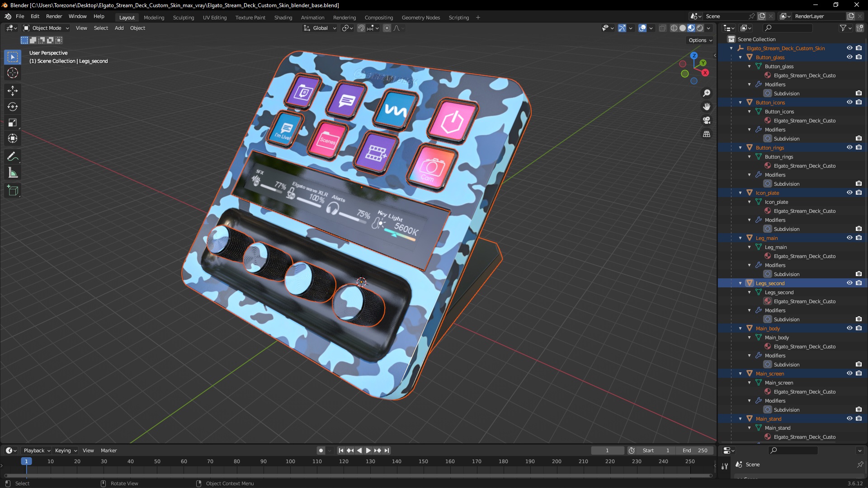Collapse Modifiers under Legs_second

pyautogui.click(x=750, y=310)
